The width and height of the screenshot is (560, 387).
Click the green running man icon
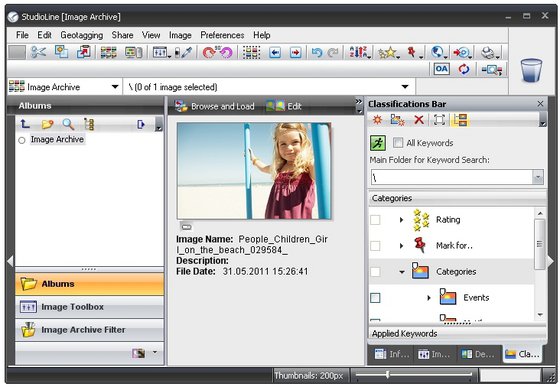click(x=378, y=143)
